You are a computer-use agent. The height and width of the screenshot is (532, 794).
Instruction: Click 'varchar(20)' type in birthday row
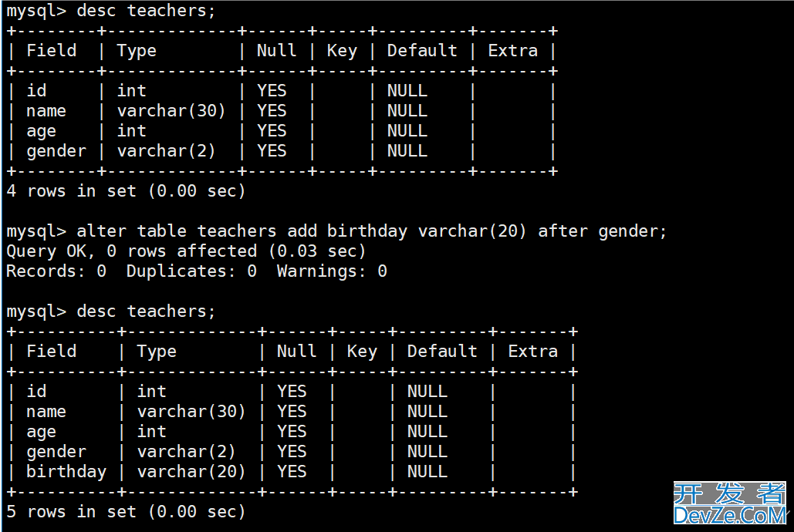191,471
